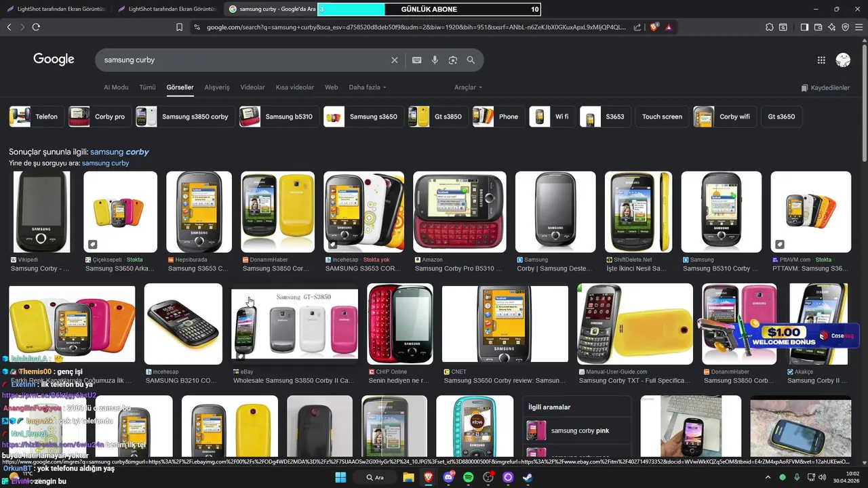Switch to the Kısa videolar tab
This screenshot has width=868, height=488.
coord(295,87)
